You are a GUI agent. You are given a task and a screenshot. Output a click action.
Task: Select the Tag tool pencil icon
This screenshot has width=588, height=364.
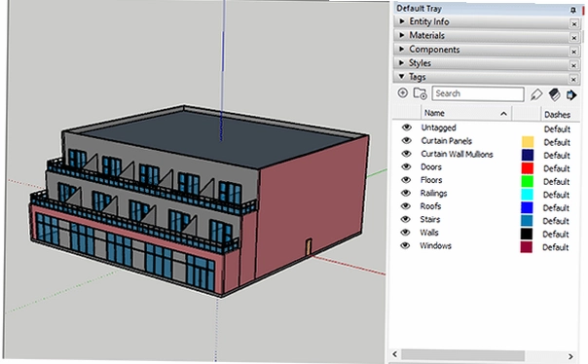(536, 94)
